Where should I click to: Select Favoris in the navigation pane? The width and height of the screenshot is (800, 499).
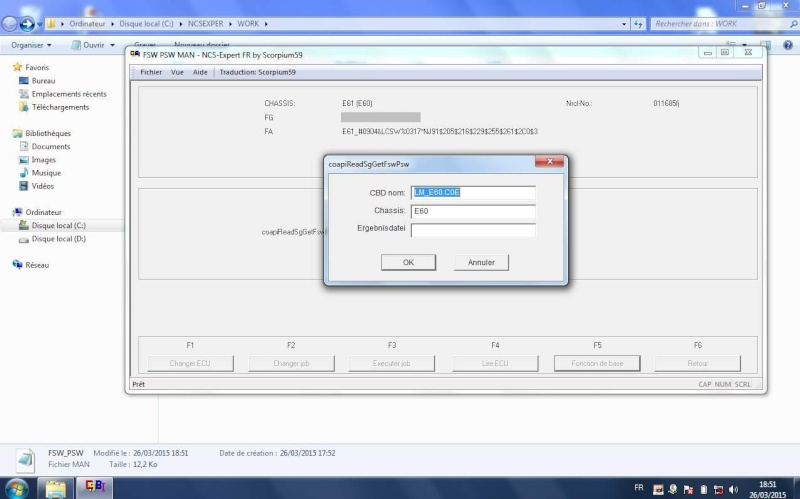coord(32,67)
